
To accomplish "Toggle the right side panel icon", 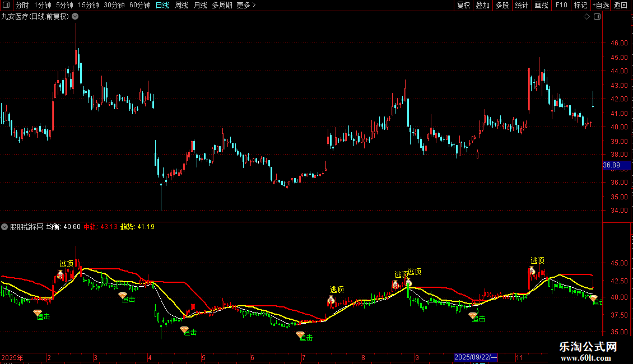I will [597, 17].
